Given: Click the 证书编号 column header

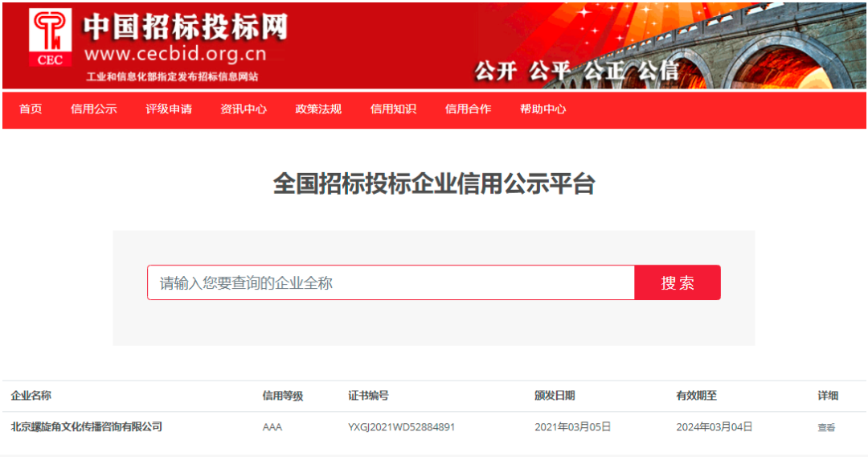Looking at the screenshot, I should coord(369,396).
